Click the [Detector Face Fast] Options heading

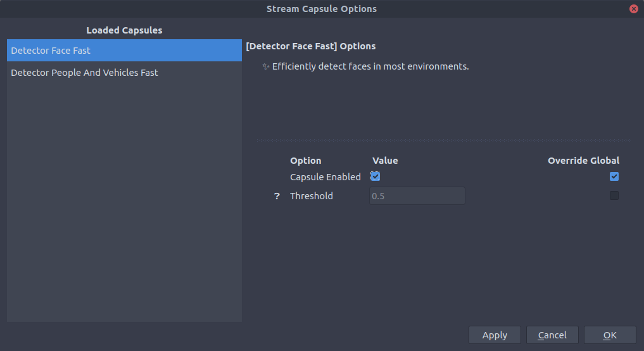pyautogui.click(x=311, y=46)
